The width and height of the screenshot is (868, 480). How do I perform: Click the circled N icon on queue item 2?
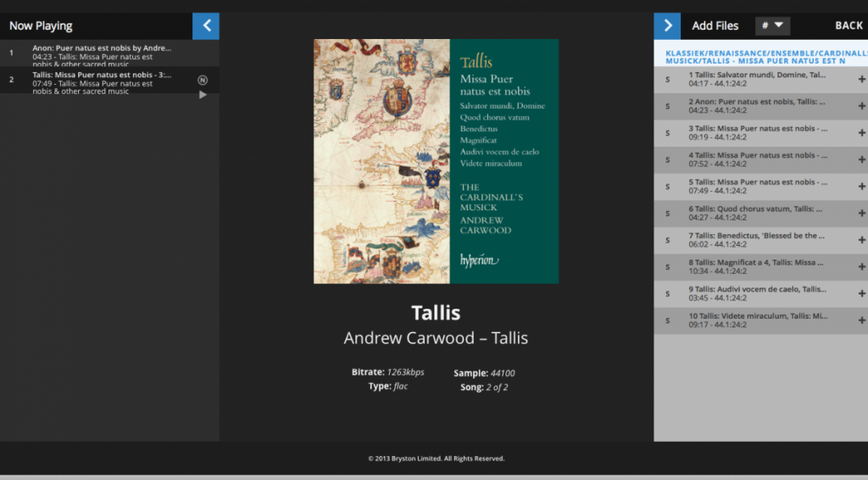click(x=203, y=81)
